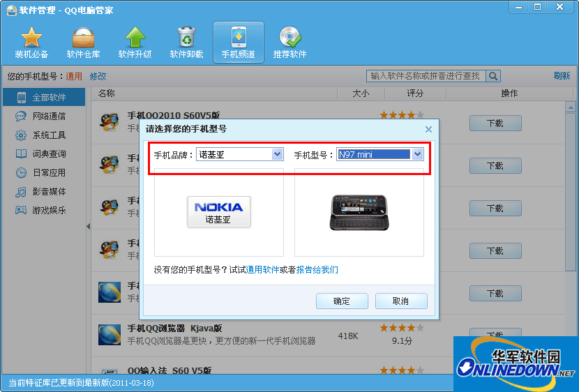Download 手机QQ2010 S60V5版 with 下载
Screen dimensions: 579x392
[x=495, y=123]
